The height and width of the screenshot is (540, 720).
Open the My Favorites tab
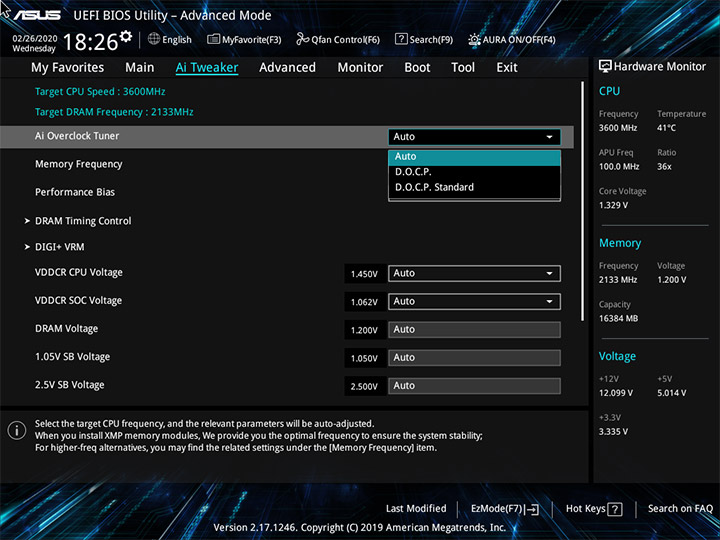[x=68, y=68]
